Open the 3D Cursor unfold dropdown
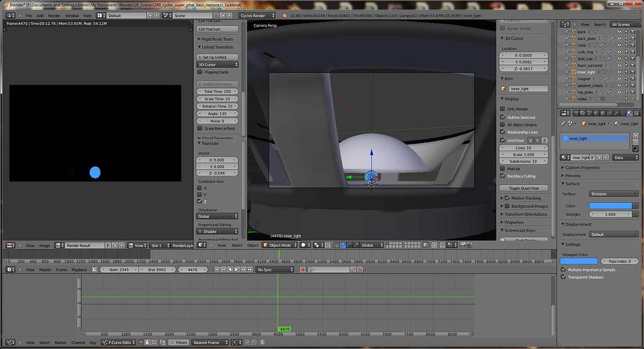Screen dimensions: 644x349 217,64
